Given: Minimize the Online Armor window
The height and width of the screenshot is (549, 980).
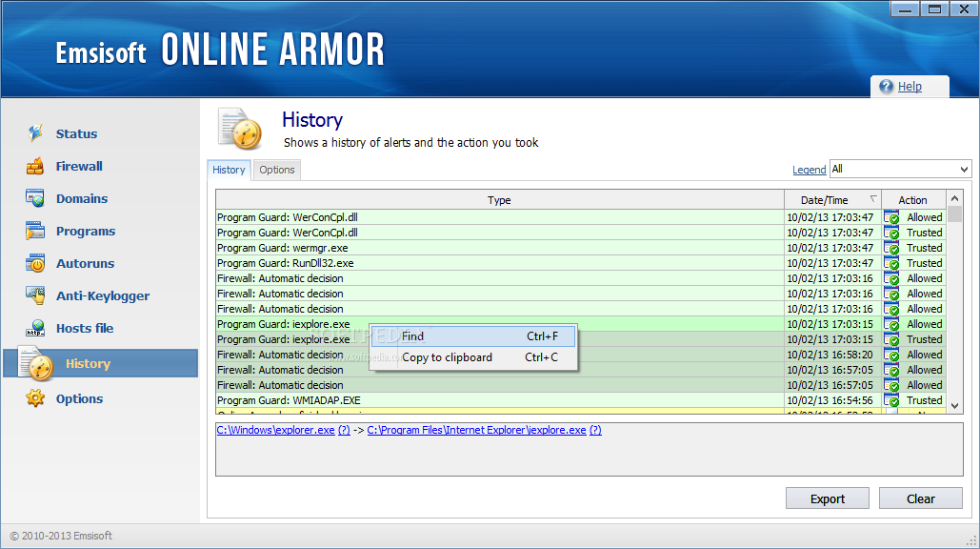Looking at the screenshot, I should [x=905, y=9].
